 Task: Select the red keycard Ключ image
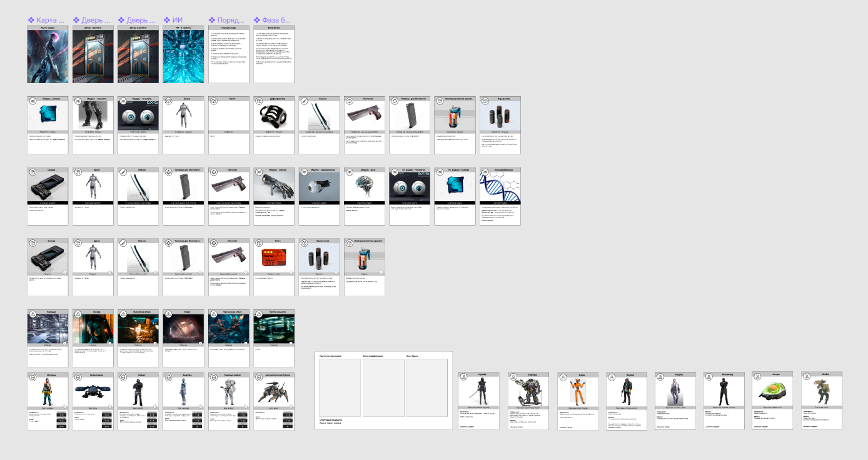(x=273, y=257)
